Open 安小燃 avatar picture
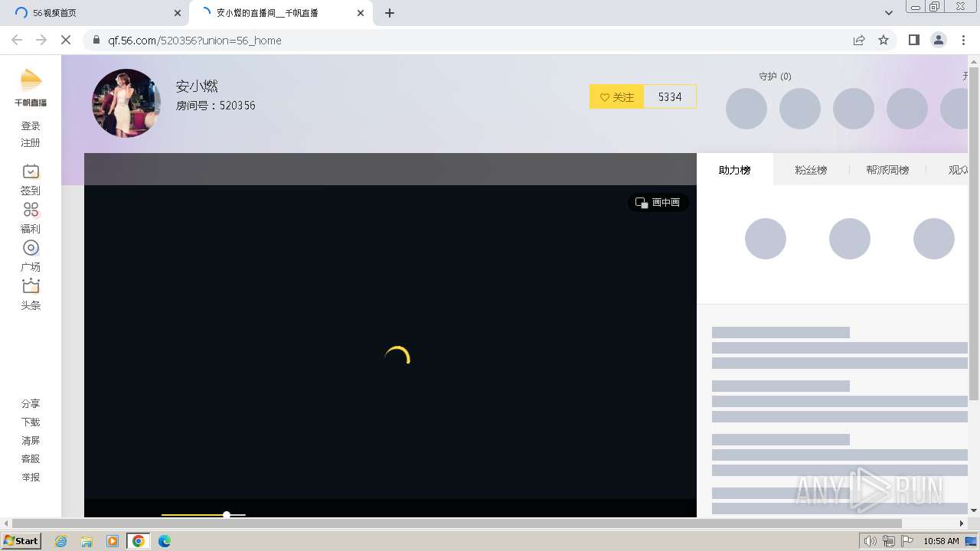The width and height of the screenshot is (980, 551). click(x=126, y=103)
